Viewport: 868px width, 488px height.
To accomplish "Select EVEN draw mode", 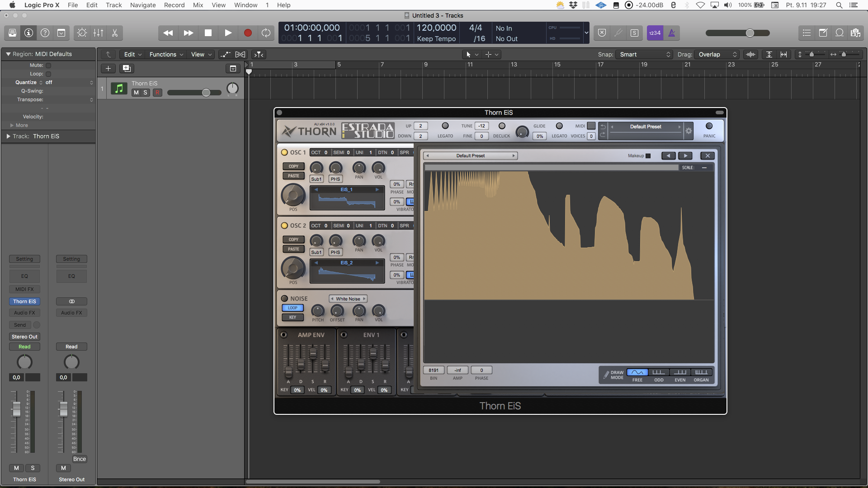I will 680,372.
